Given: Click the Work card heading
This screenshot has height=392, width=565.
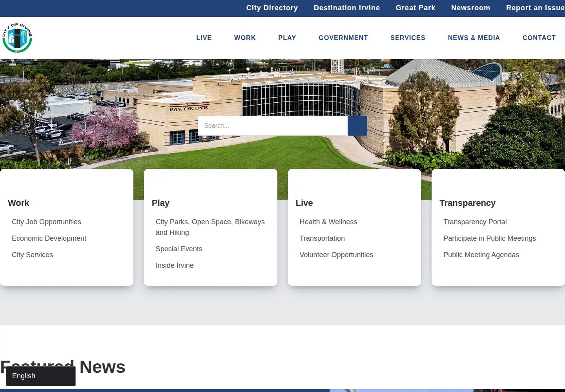Looking at the screenshot, I should point(18,203).
